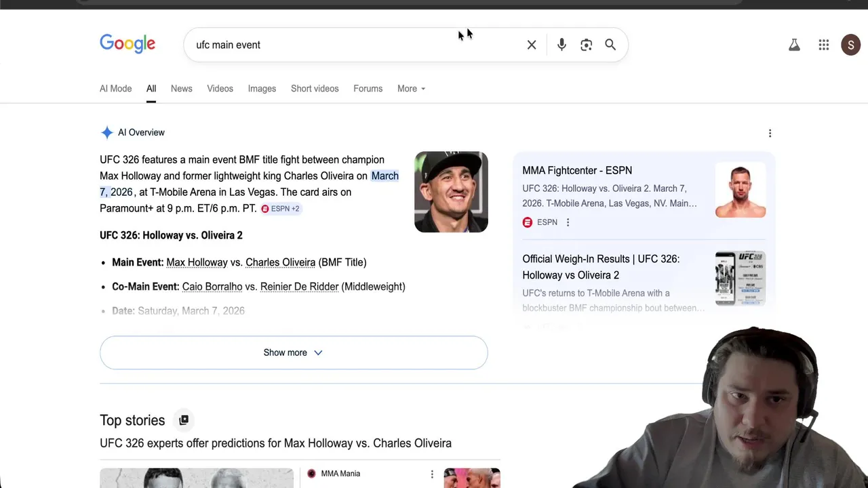Open Search Labs flask icon
The height and width of the screenshot is (488, 868).
click(794, 45)
